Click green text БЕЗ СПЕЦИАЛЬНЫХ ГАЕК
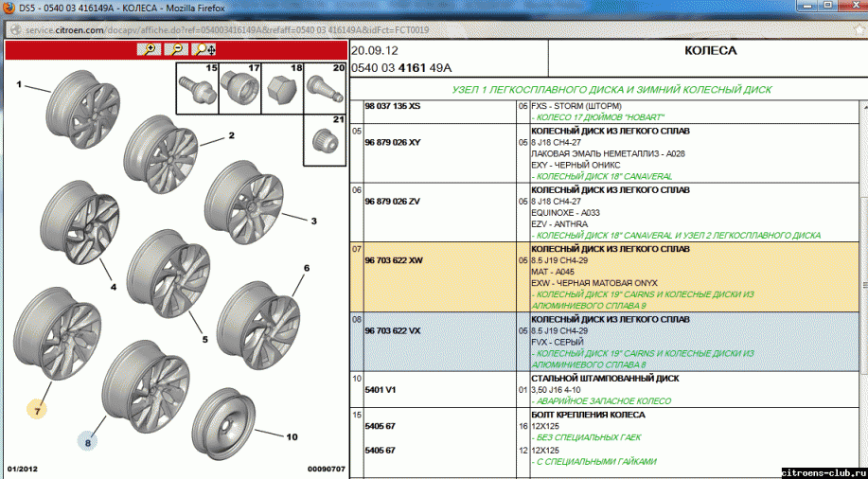Screen dimensions: 868x479 586,437
